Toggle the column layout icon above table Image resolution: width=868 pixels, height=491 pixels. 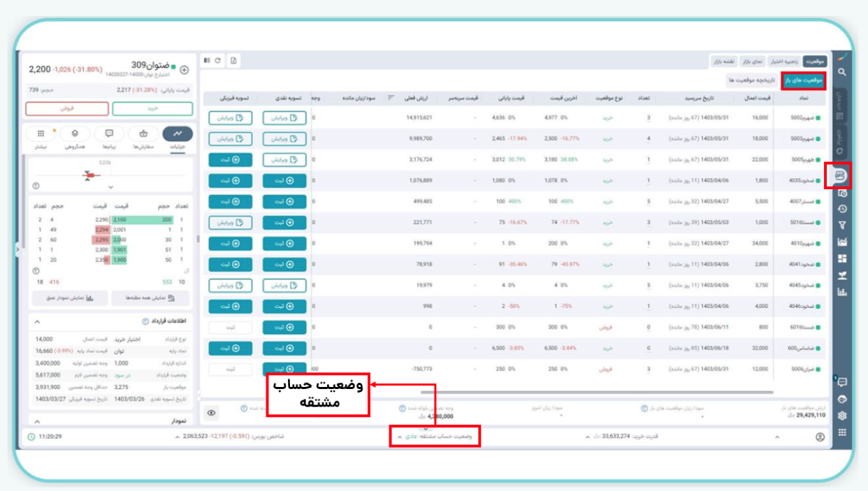(208, 61)
